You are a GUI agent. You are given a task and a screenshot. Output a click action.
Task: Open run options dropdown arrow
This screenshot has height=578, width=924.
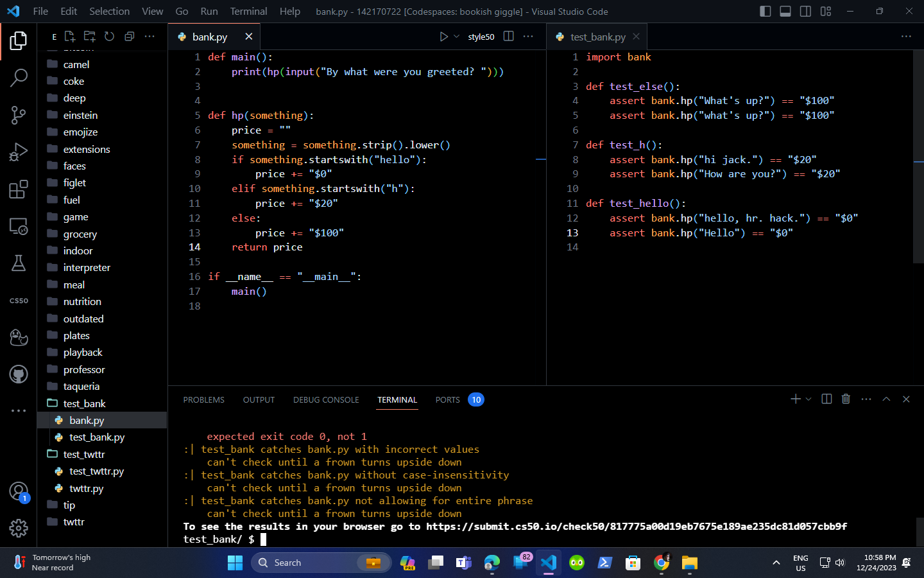coord(457,37)
